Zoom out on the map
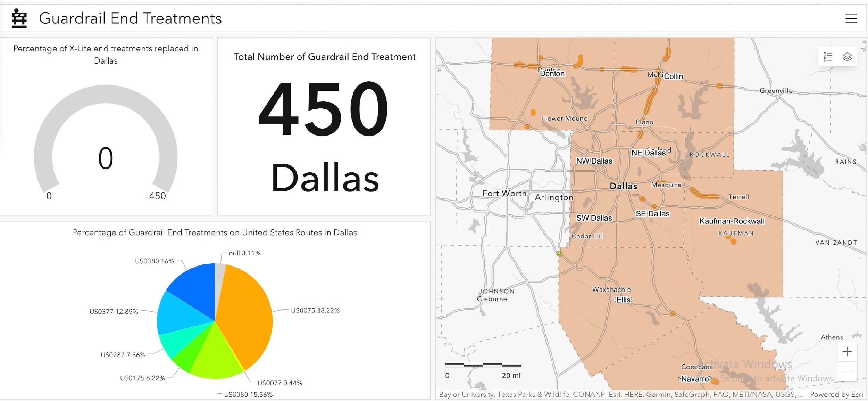Screen dimensions: 868x401 [847, 371]
